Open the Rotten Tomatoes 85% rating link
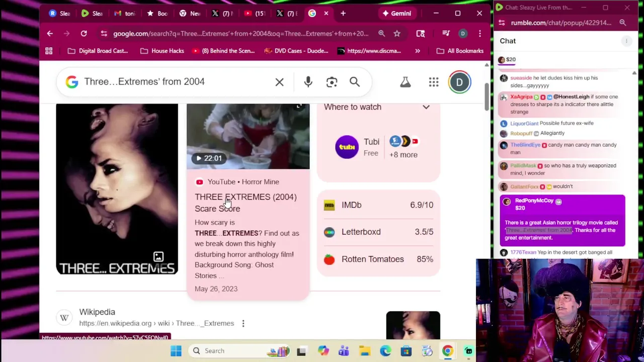This screenshot has width=644, height=362. click(x=378, y=259)
